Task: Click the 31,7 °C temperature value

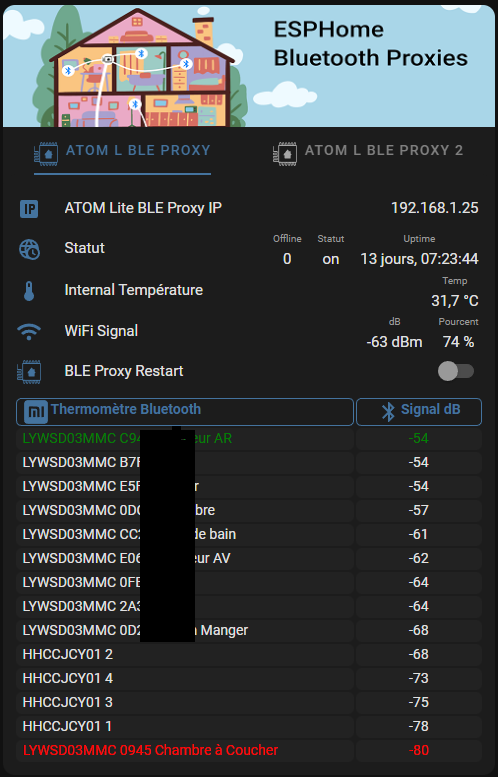Action: coord(454,300)
